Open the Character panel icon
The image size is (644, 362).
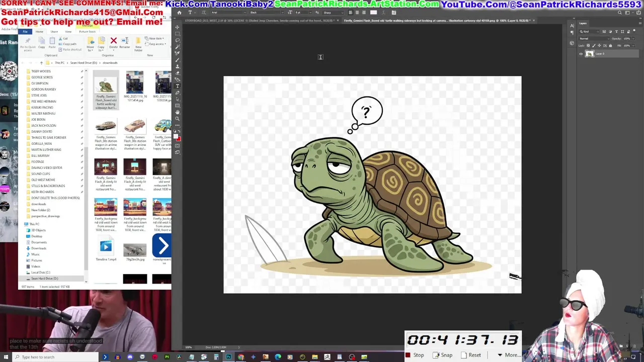572,26
